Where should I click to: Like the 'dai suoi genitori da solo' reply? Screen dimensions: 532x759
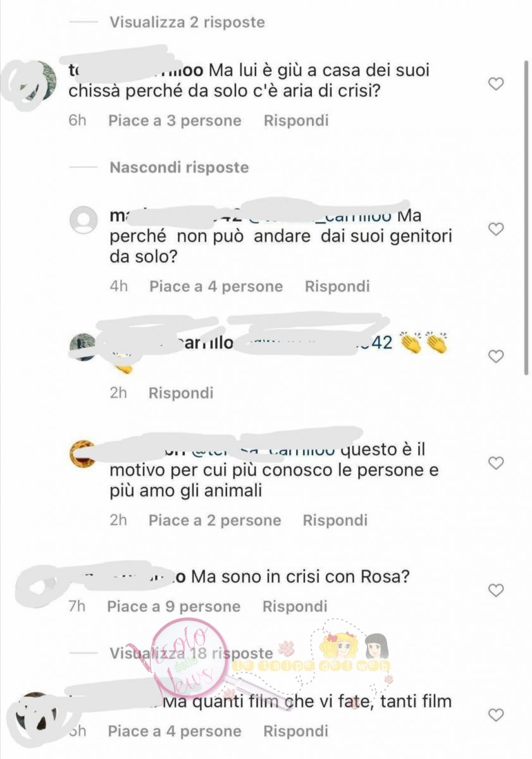[497, 229]
